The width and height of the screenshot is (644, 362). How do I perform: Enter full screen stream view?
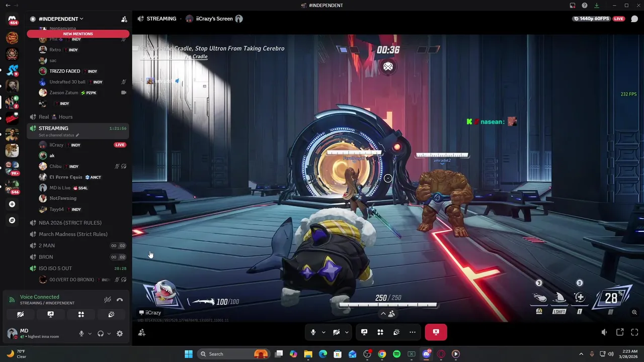tap(634, 332)
